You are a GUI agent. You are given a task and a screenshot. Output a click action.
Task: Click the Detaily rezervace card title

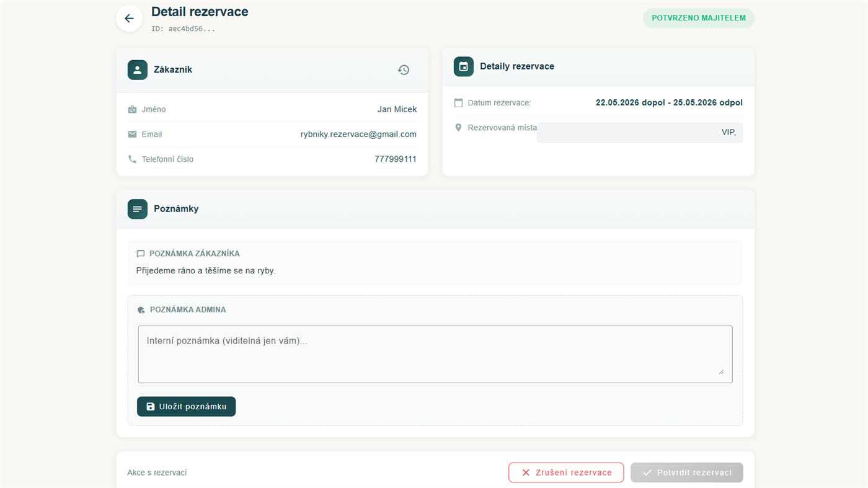(517, 66)
